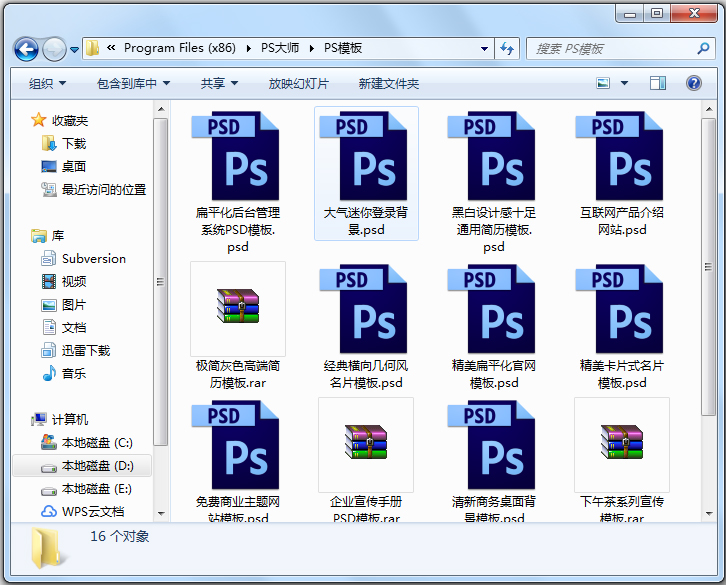Open the 组织 menu
The image size is (726, 585).
(x=47, y=84)
